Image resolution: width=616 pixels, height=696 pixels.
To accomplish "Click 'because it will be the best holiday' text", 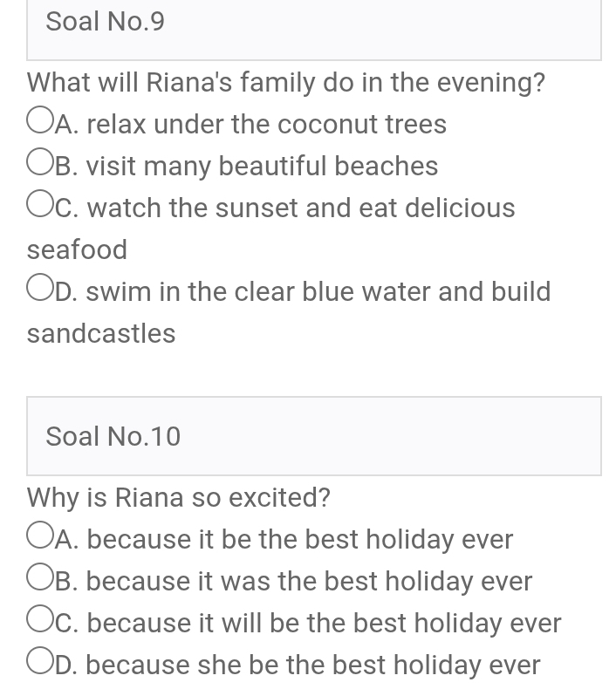I will coord(324,623).
